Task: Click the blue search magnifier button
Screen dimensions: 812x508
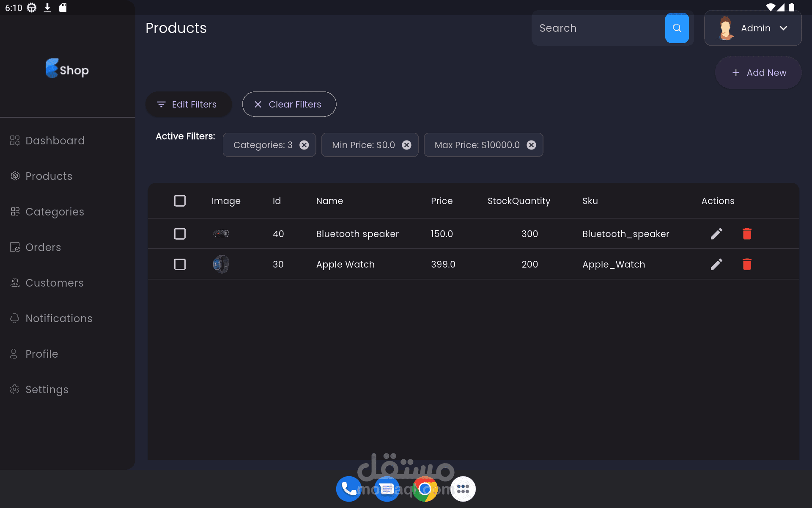Action: click(x=677, y=28)
